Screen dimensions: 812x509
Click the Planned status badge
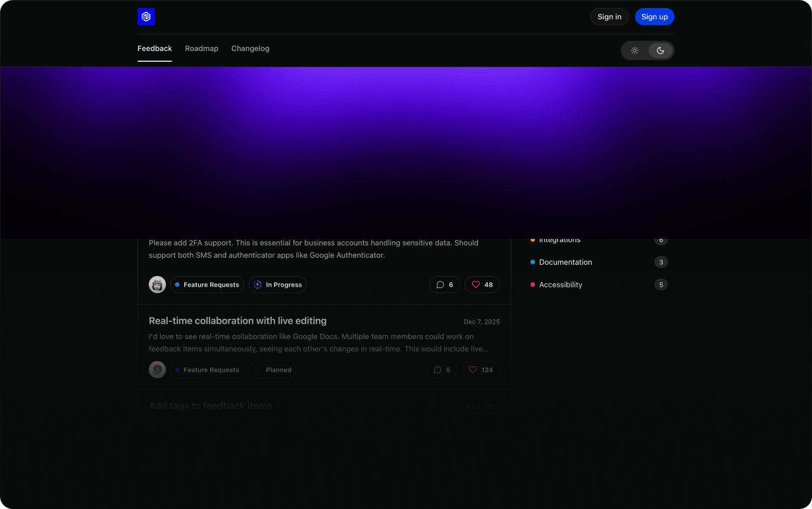click(272, 370)
